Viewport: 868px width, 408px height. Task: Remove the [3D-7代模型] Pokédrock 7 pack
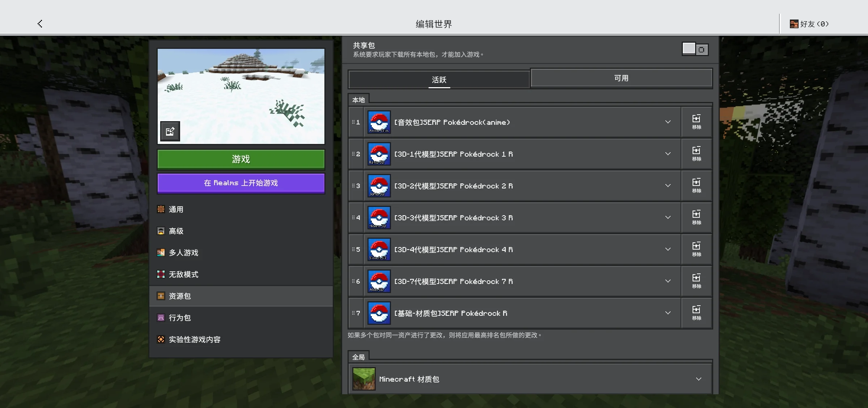(x=697, y=281)
